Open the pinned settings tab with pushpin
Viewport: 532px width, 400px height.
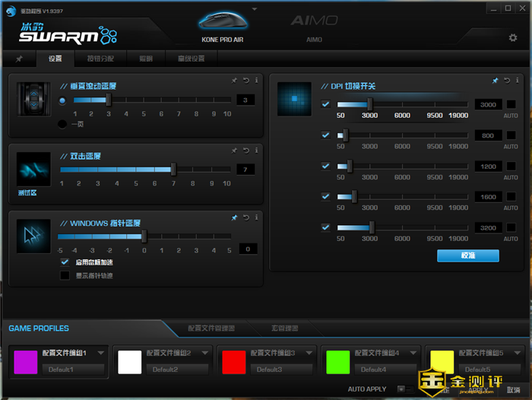pos(19,59)
